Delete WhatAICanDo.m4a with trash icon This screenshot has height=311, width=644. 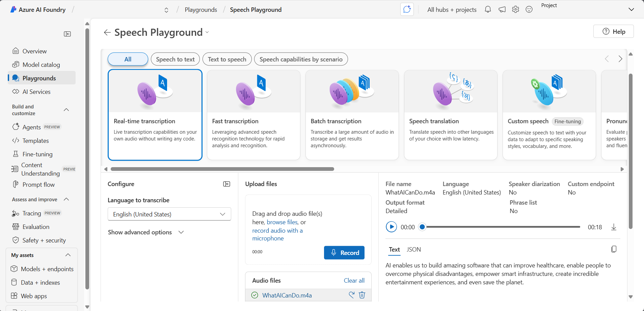pos(362,295)
